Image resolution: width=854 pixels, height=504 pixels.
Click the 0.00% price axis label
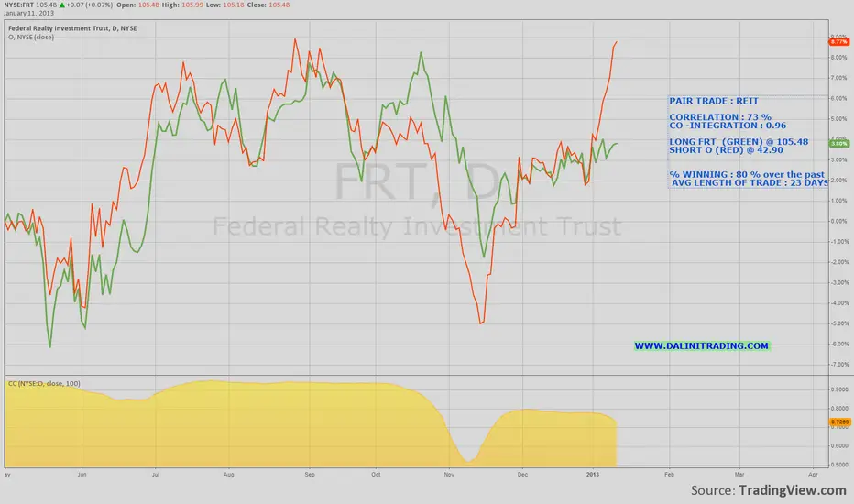(838, 221)
